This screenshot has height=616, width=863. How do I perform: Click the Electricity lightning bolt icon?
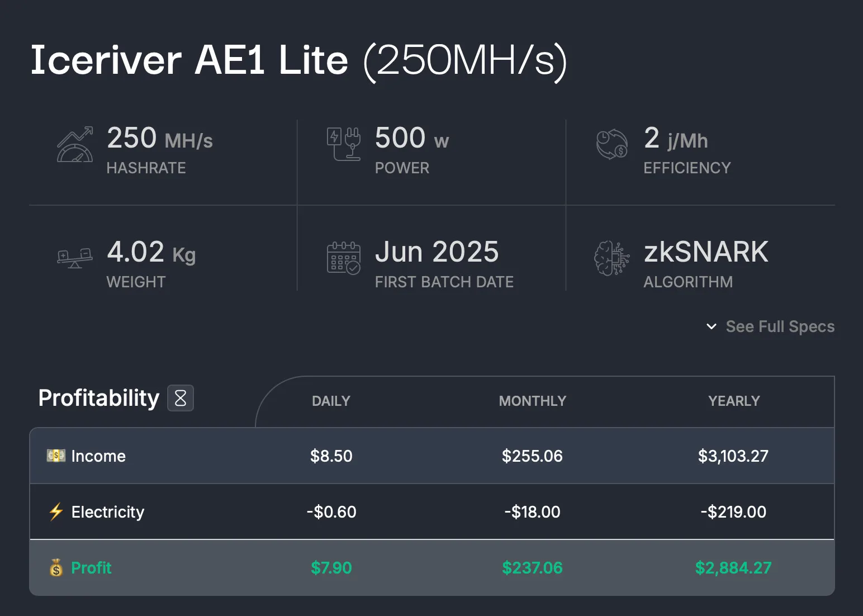(56, 511)
